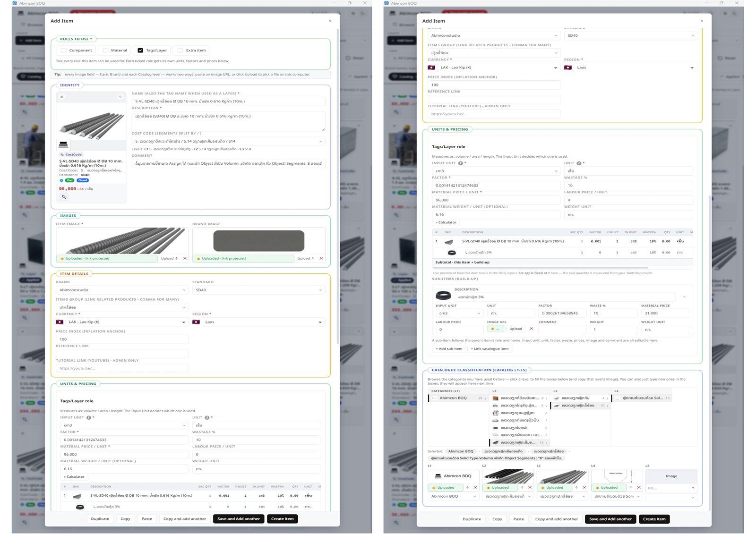Tick the Material role checkbox
The height and width of the screenshot is (534, 756).
106,51
